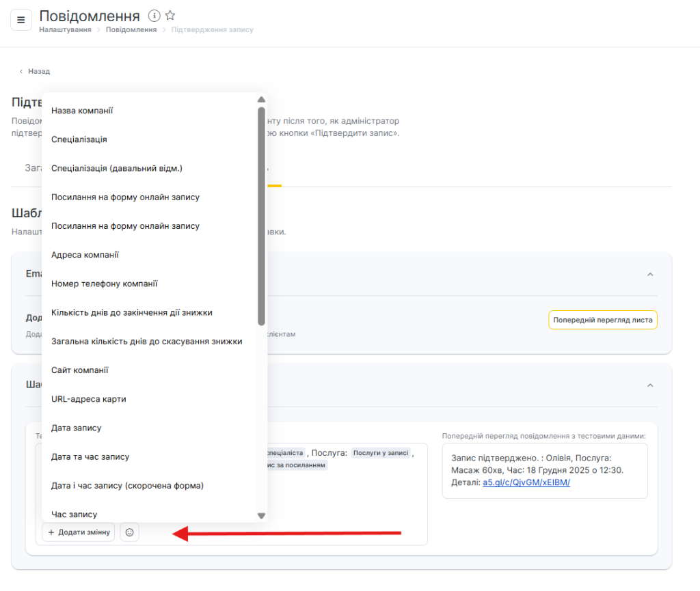
Task: Click the Послуги у записі variable tag
Action: coord(381,452)
